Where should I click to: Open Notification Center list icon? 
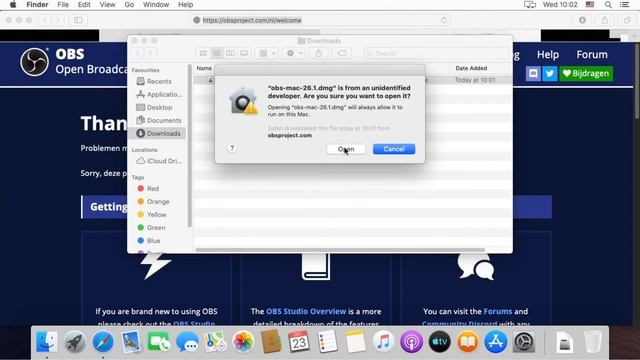624,4
